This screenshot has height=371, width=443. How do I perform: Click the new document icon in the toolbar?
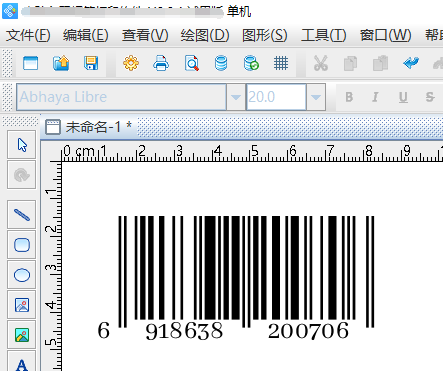tap(30, 63)
